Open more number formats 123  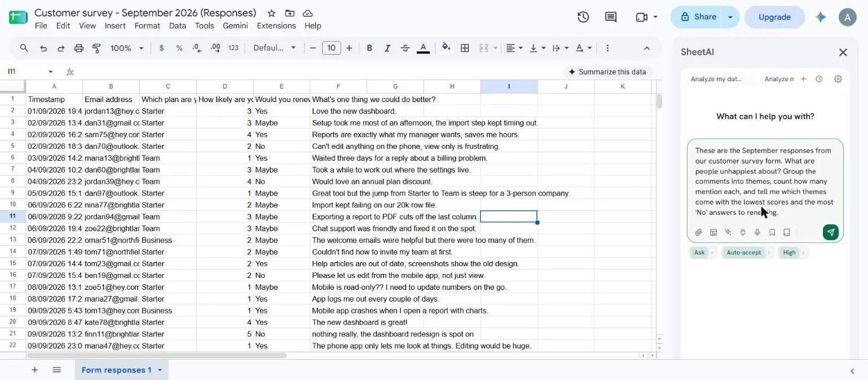233,48
